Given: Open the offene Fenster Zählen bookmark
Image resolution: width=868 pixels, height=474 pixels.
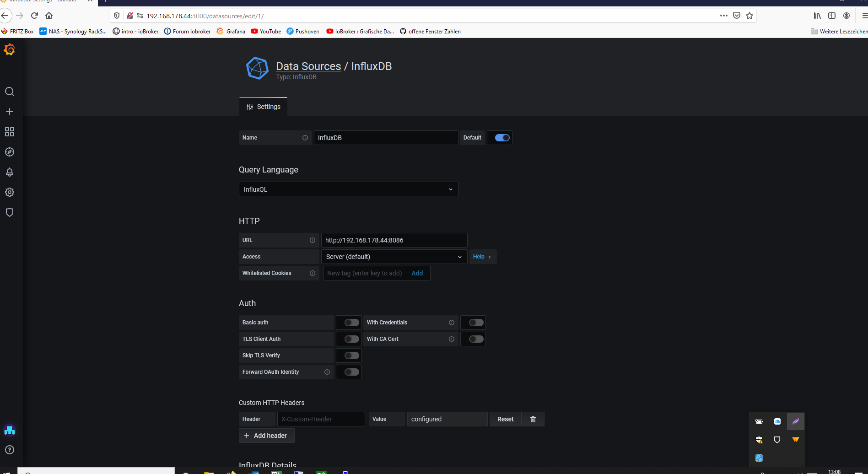Looking at the screenshot, I should 430,31.
